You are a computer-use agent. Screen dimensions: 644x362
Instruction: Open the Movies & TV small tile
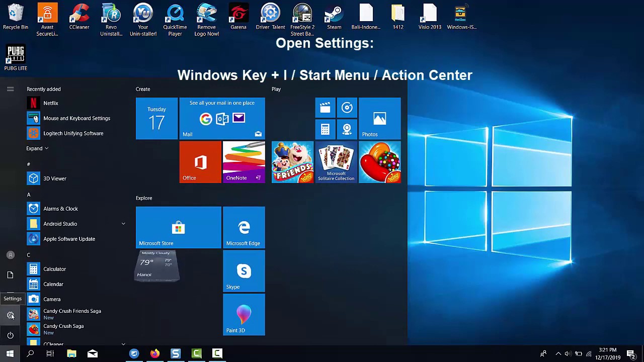(x=325, y=108)
